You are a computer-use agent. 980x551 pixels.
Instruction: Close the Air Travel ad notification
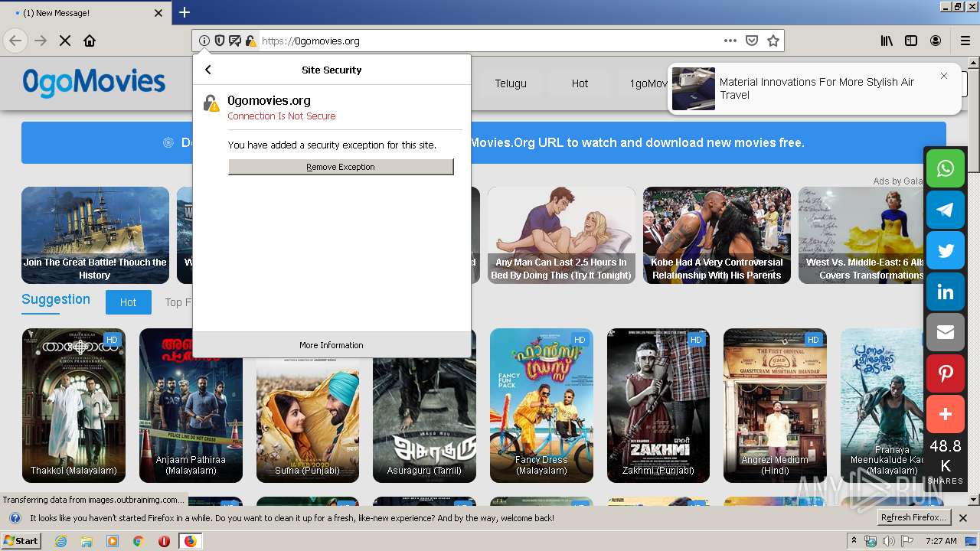[x=944, y=76]
